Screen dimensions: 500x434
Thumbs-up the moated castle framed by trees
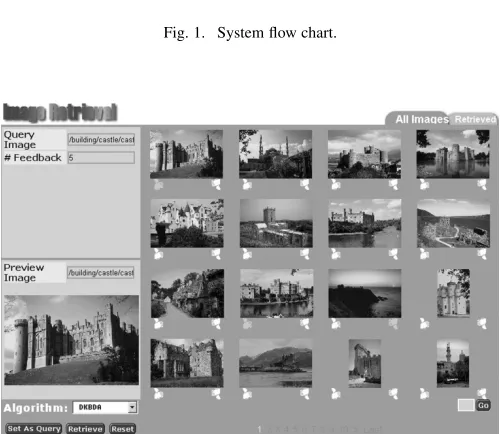pyautogui.click(x=424, y=185)
